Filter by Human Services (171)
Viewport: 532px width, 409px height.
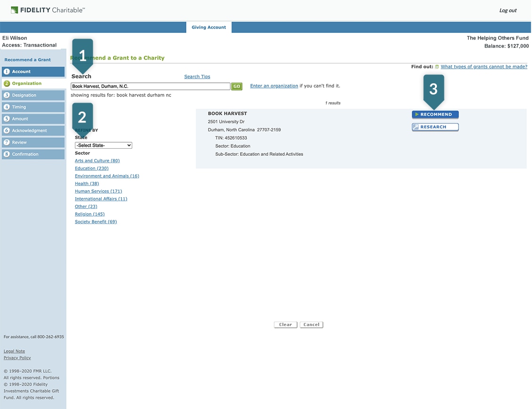point(98,191)
